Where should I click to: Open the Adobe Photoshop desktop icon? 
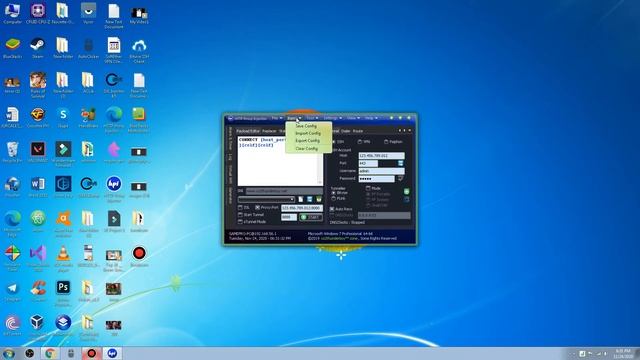click(63, 293)
